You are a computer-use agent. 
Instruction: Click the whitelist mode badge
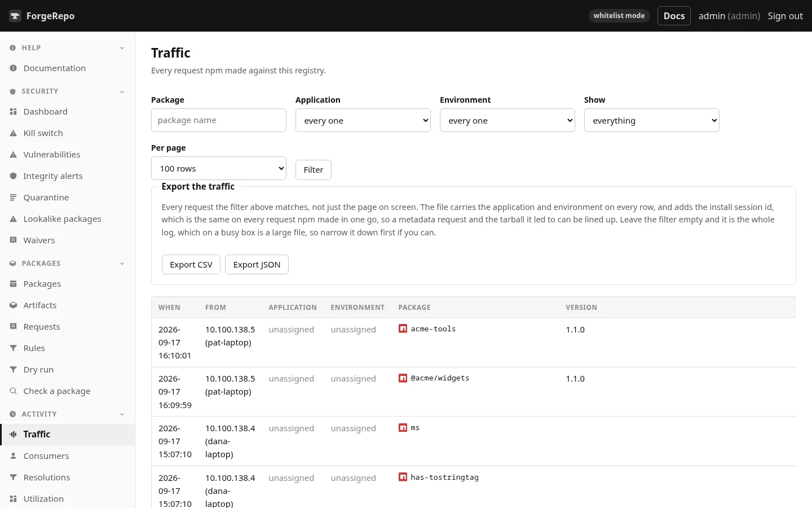(619, 16)
